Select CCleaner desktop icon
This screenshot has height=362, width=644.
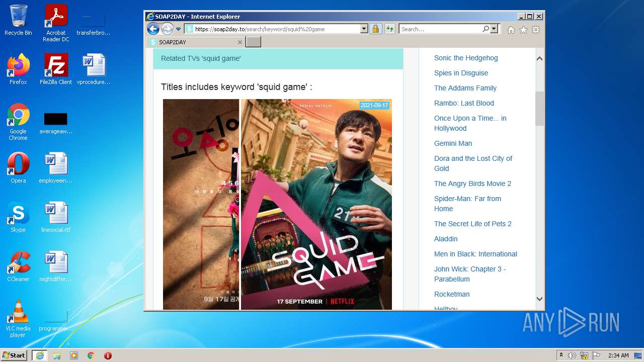click(x=18, y=266)
